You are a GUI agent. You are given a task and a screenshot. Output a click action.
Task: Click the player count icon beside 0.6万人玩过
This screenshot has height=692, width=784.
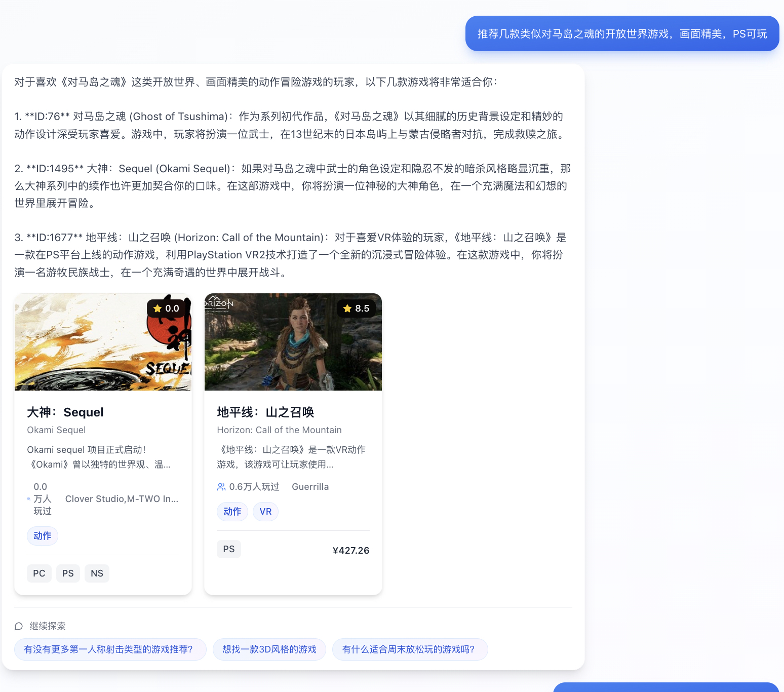pos(221,486)
